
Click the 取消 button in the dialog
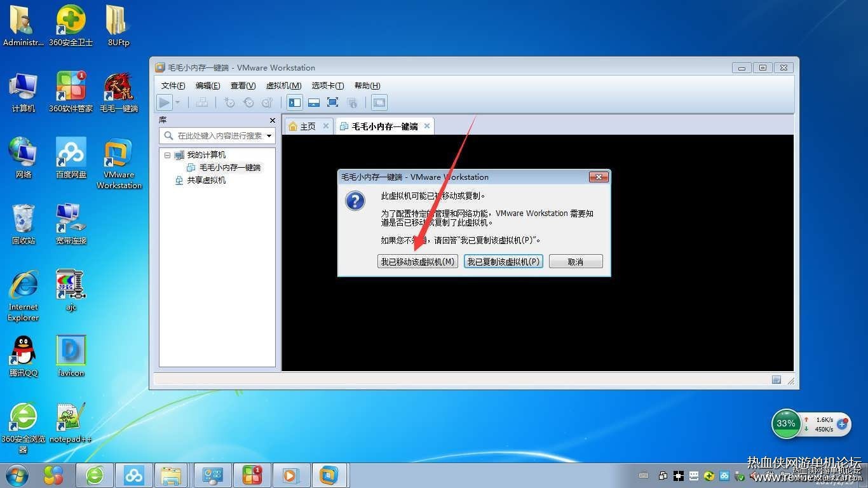576,261
